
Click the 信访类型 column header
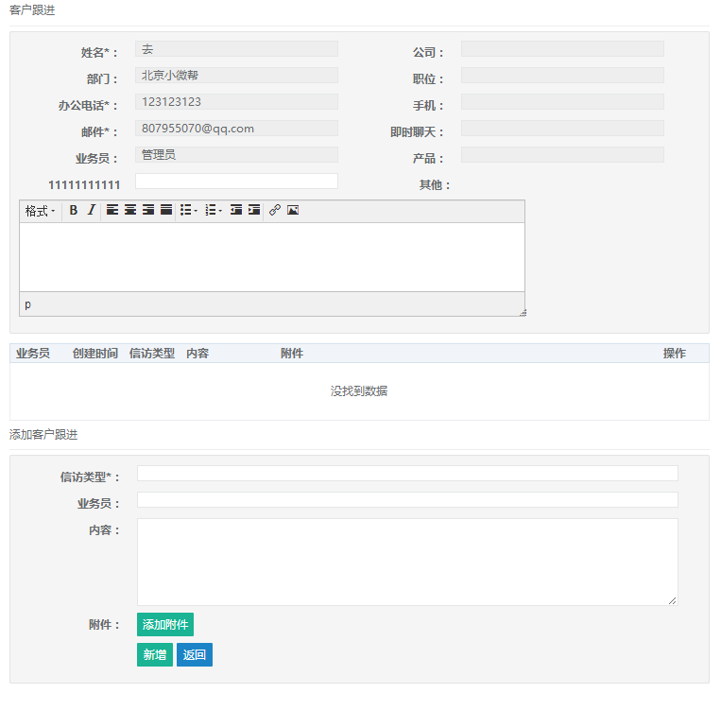152,354
